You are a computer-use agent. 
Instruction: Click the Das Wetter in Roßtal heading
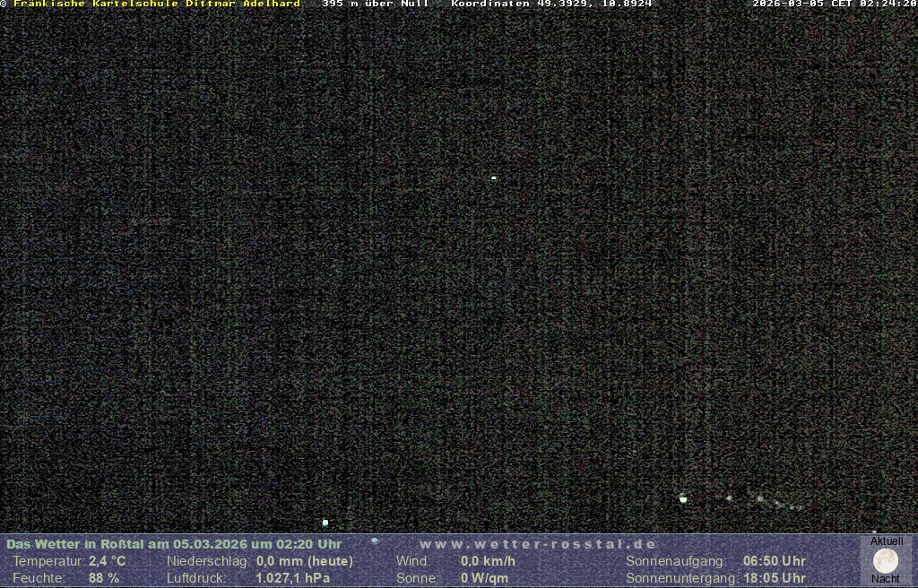[174, 544]
